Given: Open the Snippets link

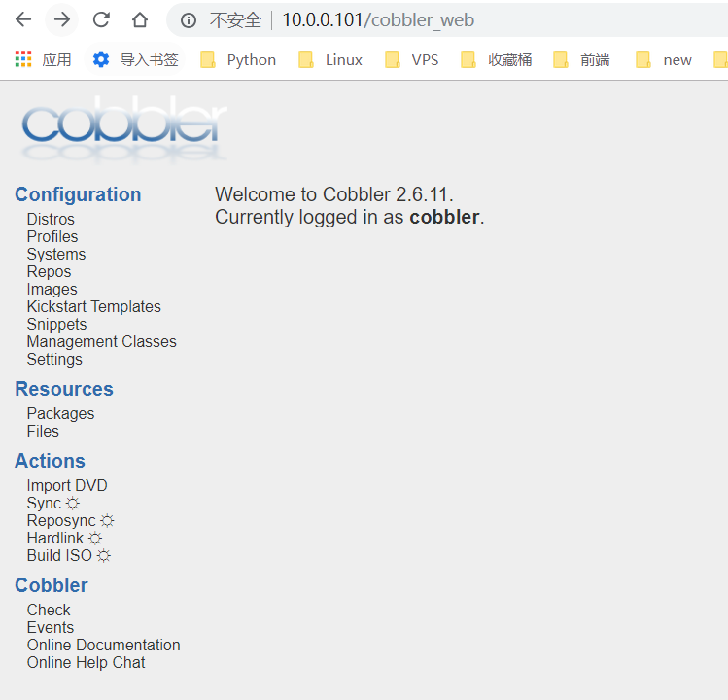Looking at the screenshot, I should [56, 324].
